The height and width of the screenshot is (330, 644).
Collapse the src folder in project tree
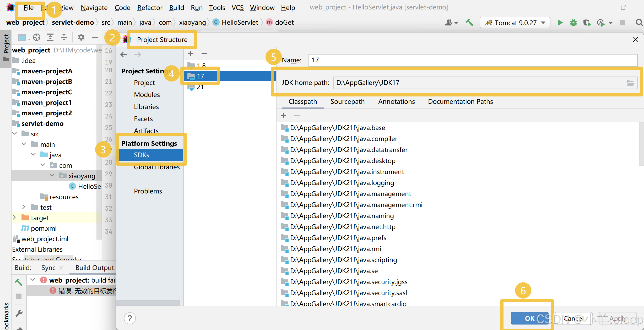pyautogui.click(x=15, y=134)
